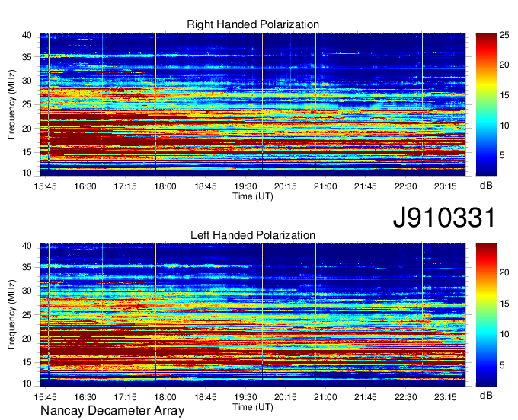
Task: Click the Frequency (MHz) label of the left-handed plot
Action: (11, 315)
